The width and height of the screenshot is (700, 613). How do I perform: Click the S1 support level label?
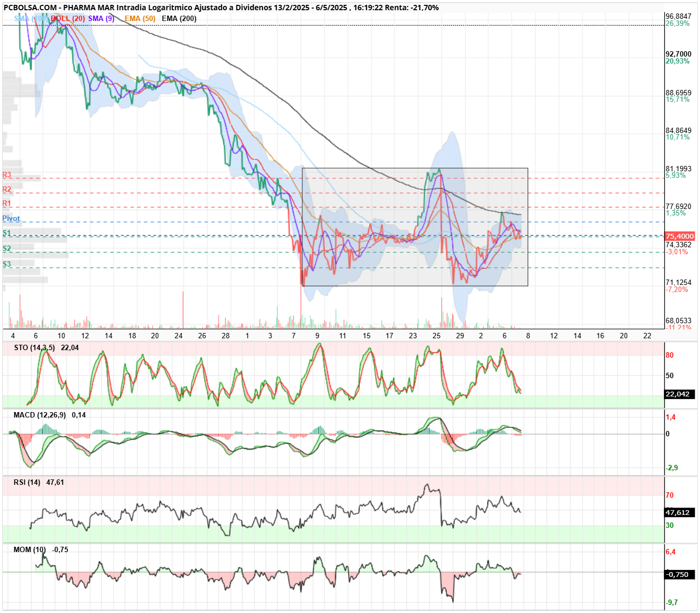point(7,233)
